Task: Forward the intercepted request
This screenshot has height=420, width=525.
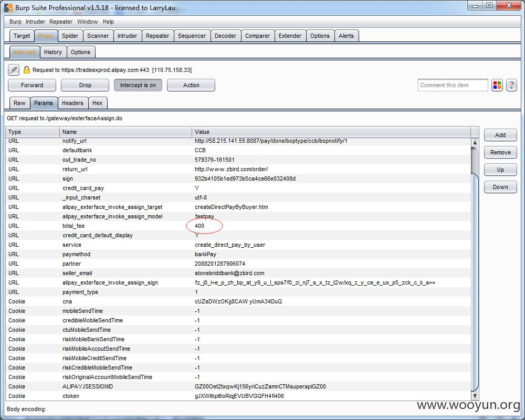Action: [32, 85]
